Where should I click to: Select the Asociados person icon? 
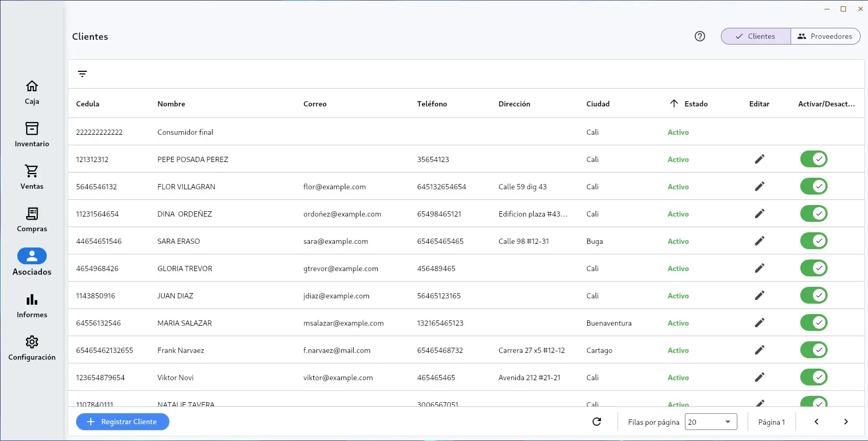(32, 256)
